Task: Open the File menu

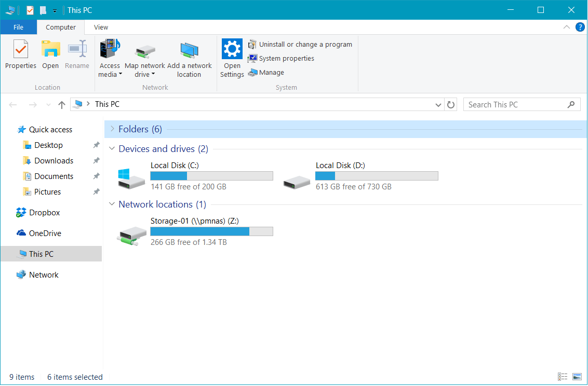Action: pos(18,27)
